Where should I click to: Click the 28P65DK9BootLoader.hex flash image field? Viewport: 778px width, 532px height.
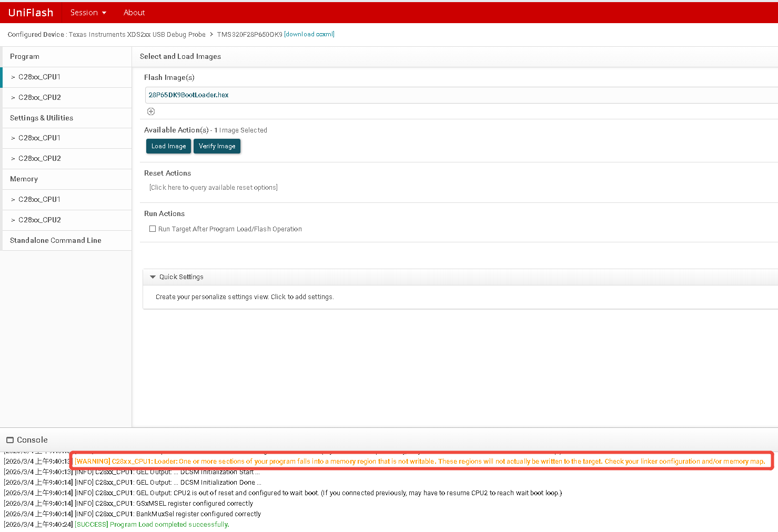[x=461, y=95]
